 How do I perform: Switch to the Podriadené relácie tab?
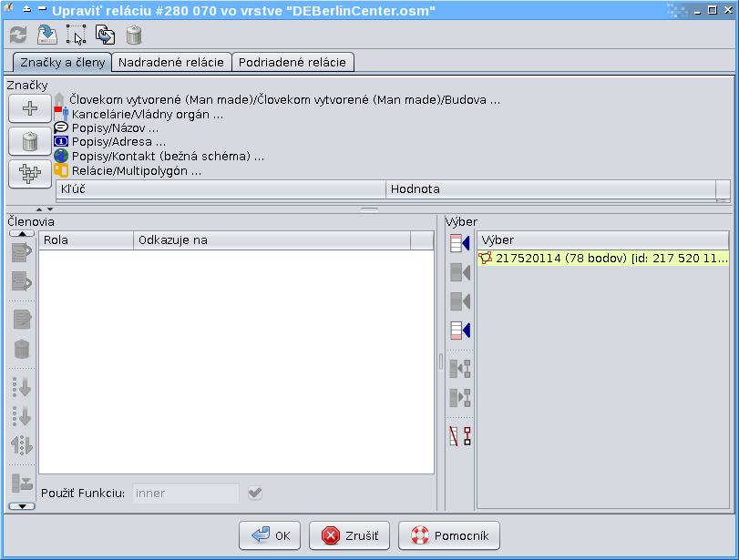tap(293, 63)
